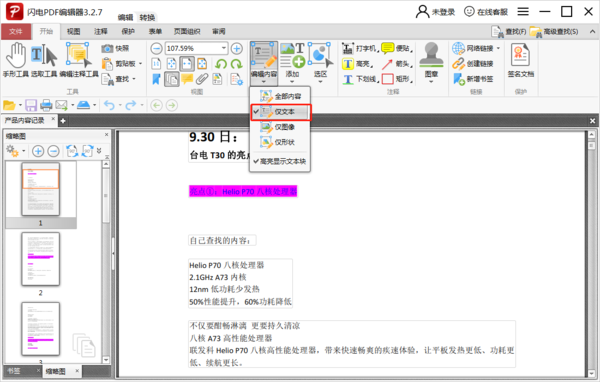The height and width of the screenshot is (382, 600).
Task: Toggle 高亮显示文本块 highlight text blocks
Action: pos(280,161)
